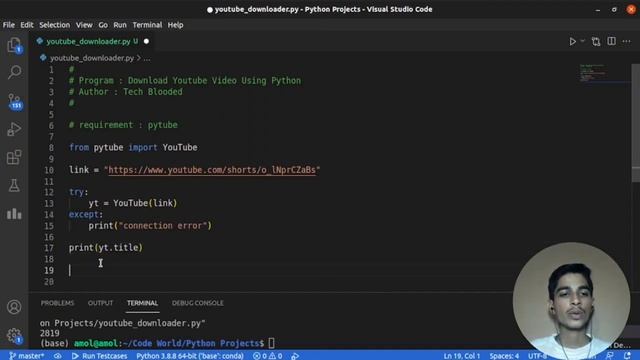The image size is (640, 360).
Task: Click the master branch status bar item
Action: click(26, 356)
